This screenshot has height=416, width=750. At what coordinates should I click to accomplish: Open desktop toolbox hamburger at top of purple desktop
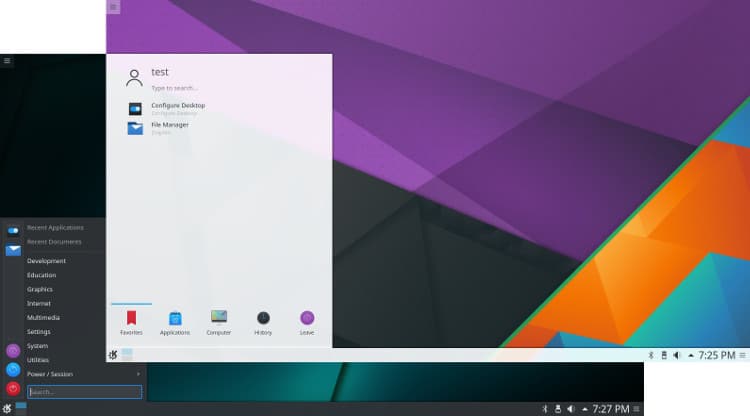tap(113, 7)
